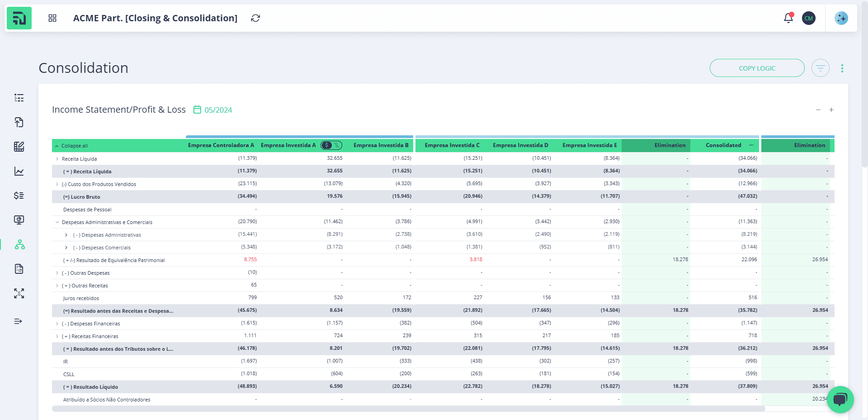This screenshot has height=420, width=868.
Task: Open the apps grid menu
Action: coord(52,18)
